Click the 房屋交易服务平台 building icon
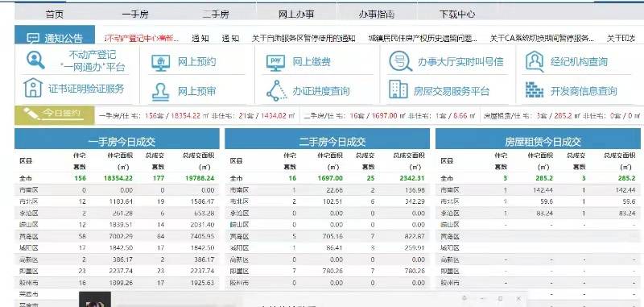This screenshot has height=307, width=644. pyautogui.click(x=398, y=89)
